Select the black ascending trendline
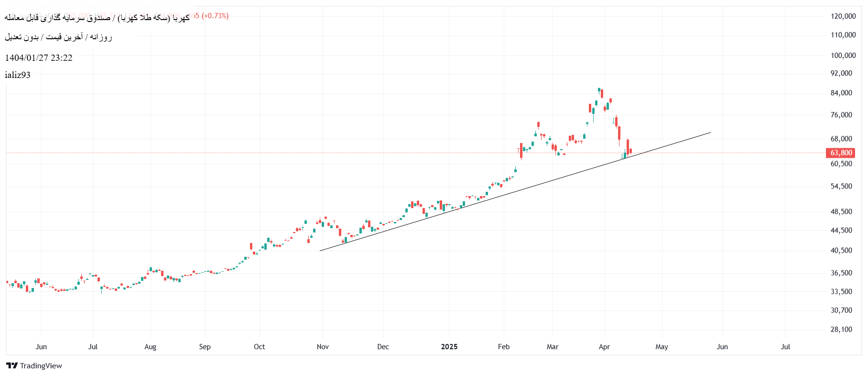 pyautogui.click(x=526, y=188)
